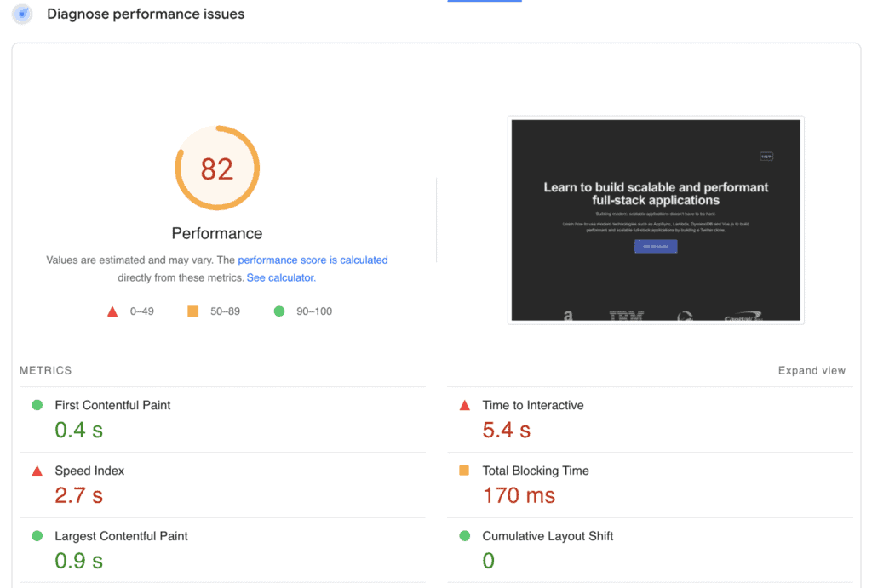Click the green circle beside Largest Contentful Paint
The height and width of the screenshot is (588, 872).
[35, 536]
